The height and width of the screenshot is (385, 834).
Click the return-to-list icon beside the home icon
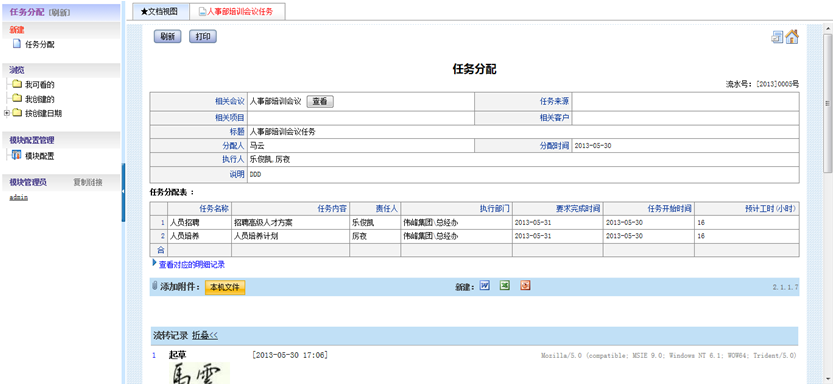[778, 37]
